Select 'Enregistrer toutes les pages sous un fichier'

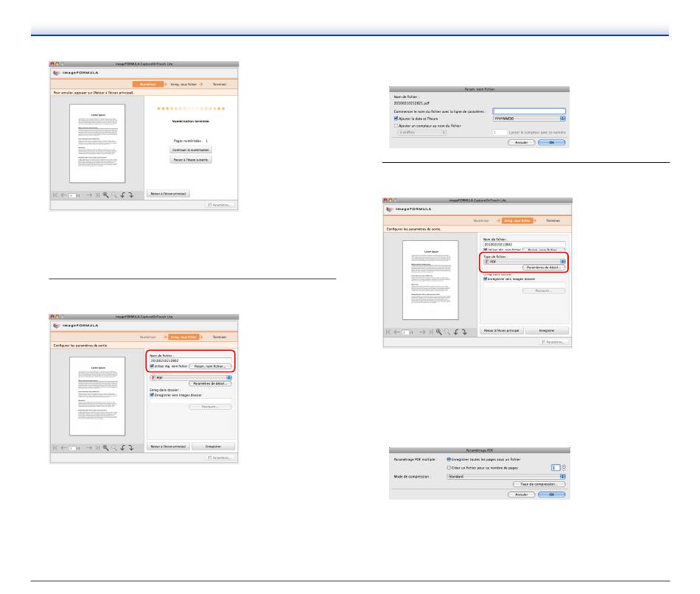pos(450,459)
